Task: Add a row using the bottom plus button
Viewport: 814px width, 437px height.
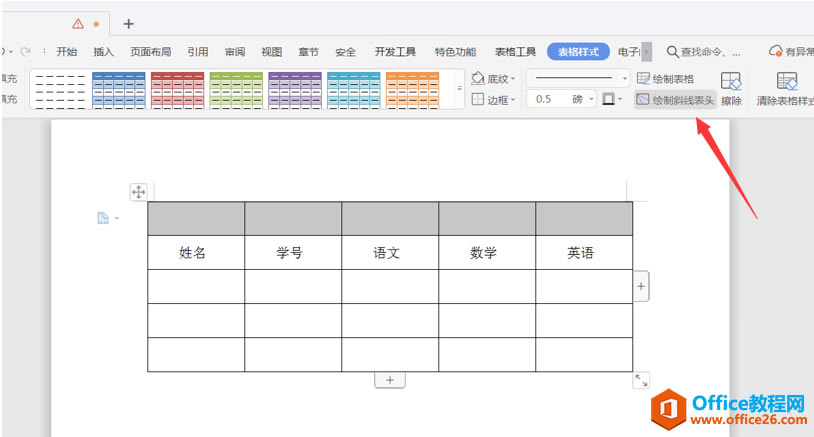Action: (390, 380)
